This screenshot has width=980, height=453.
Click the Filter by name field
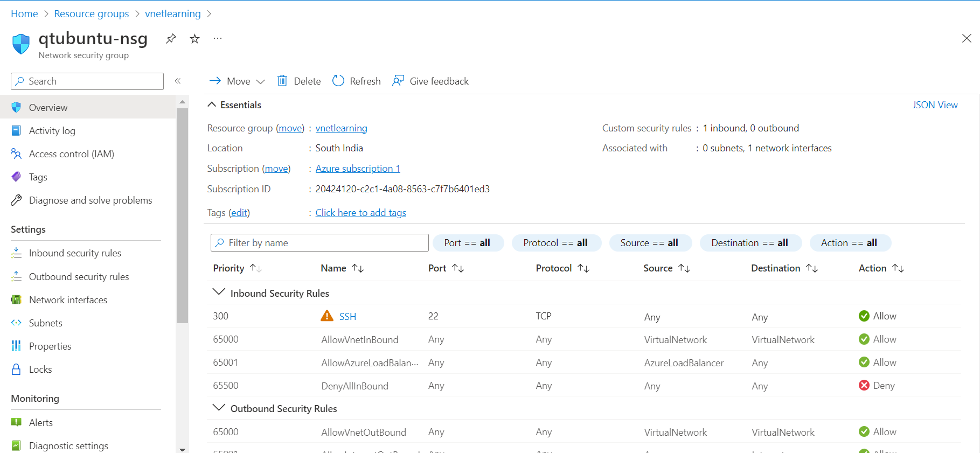point(319,243)
